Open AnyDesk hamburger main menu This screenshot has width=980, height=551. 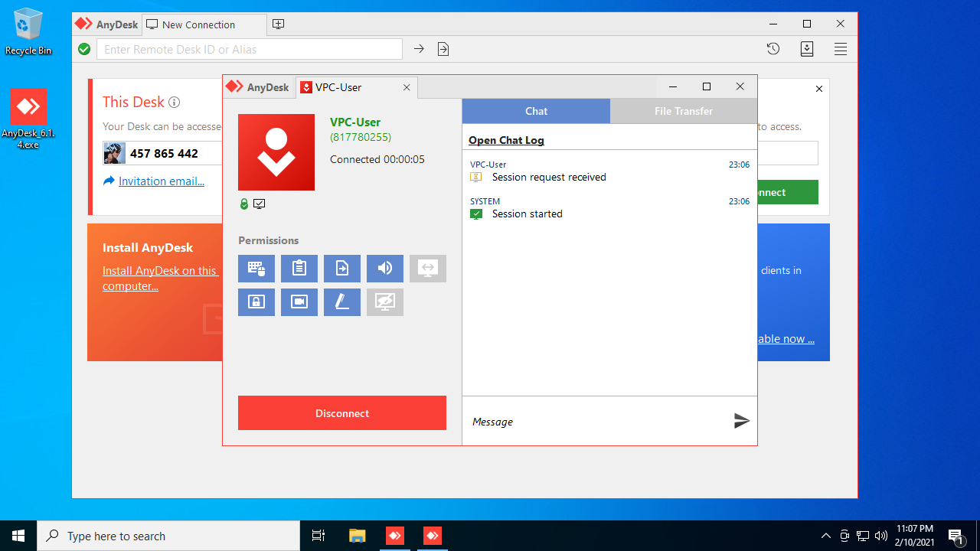point(841,49)
